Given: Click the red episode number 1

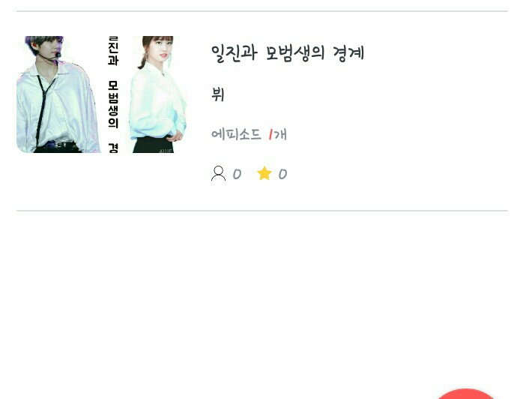Looking at the screenshot, I should pyautogui.click(x=270, y=135).
